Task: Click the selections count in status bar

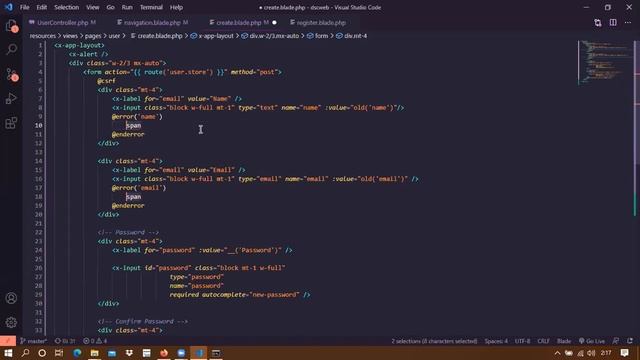Action: [x=434, y=341]
